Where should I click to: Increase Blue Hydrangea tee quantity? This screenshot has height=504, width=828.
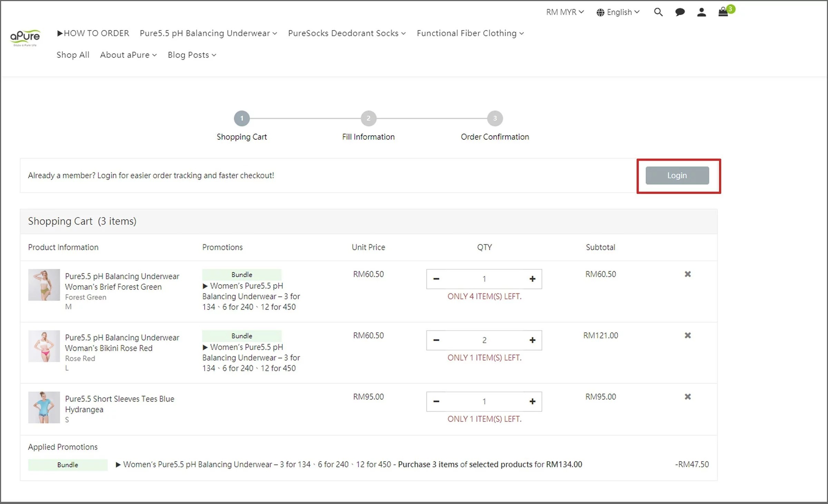tap(532, 402)
